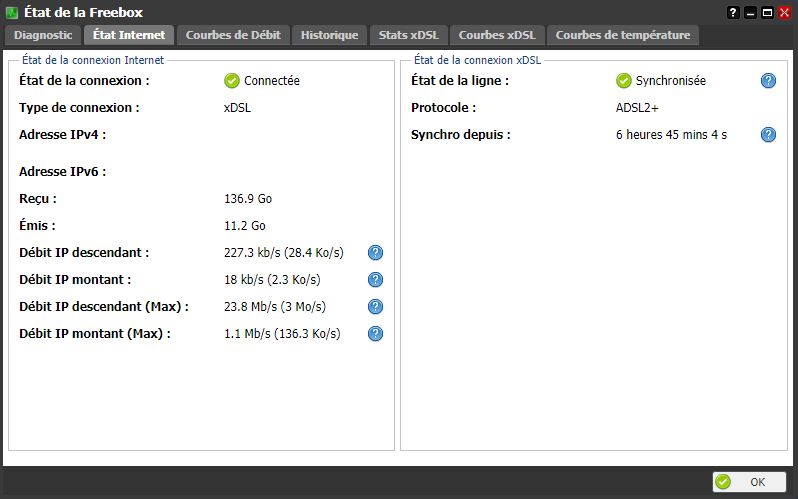Click the Reçu label
Viewport: 798px width, 499px height.
tap(38, 199)
